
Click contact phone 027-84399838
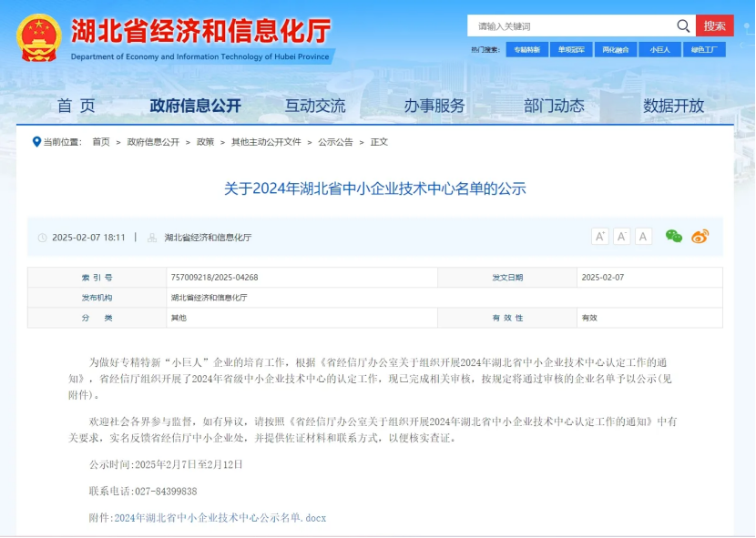pos(166,492)
